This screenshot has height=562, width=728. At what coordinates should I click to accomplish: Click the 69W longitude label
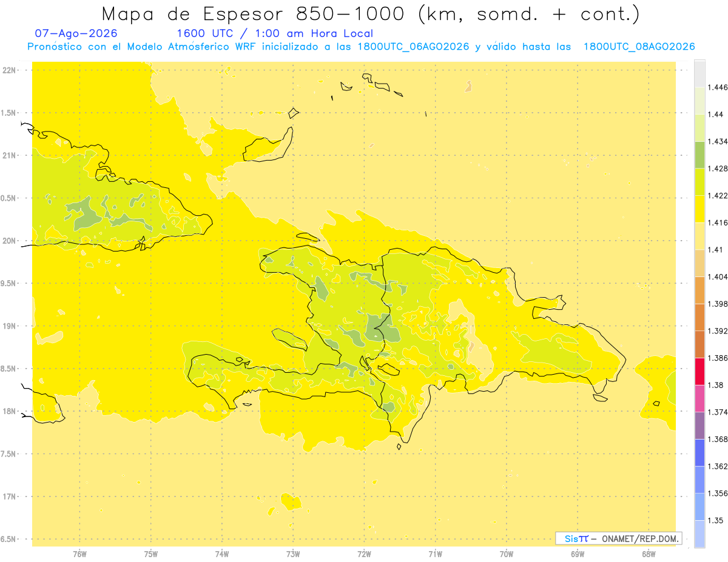[x=577, y=554]
